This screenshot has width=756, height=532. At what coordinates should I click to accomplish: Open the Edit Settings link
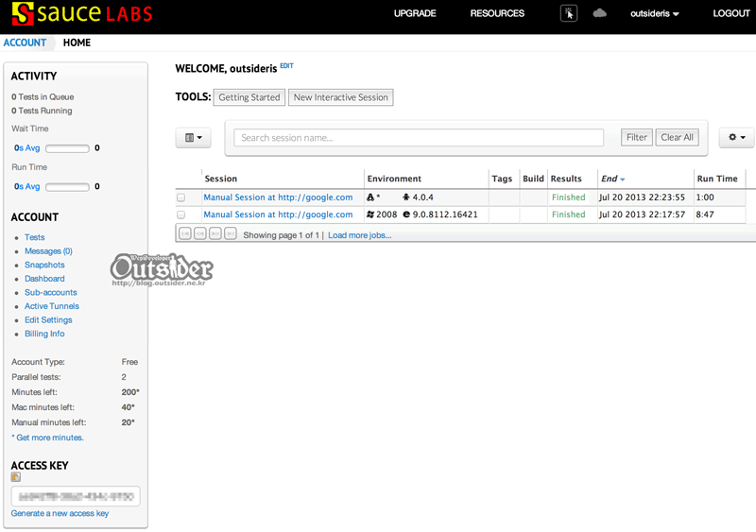[x=48, y=320]
